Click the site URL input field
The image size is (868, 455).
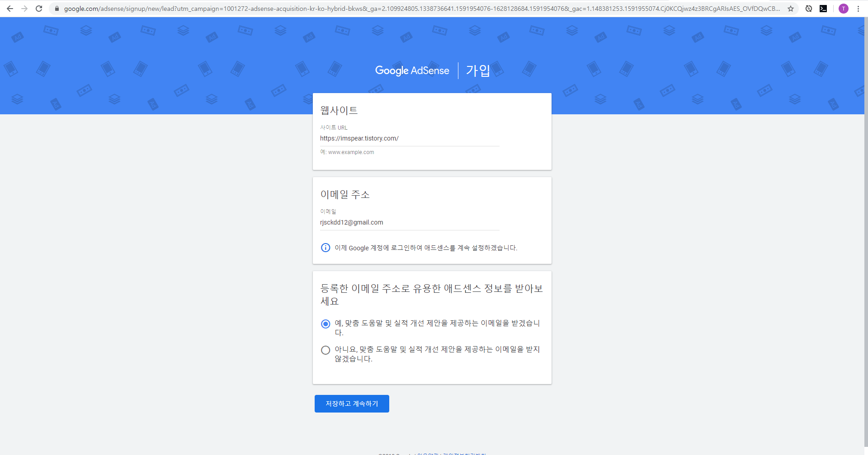[410, 139]
